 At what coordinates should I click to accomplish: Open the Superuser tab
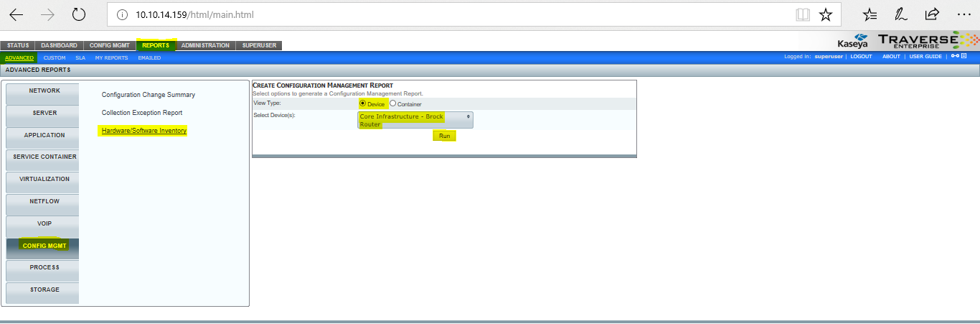point(259,45)
